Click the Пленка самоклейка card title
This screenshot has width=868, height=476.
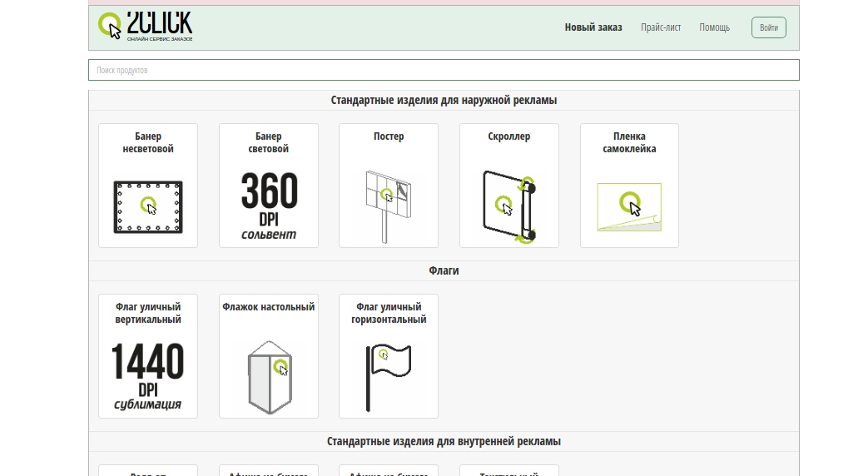click(629, 142)
